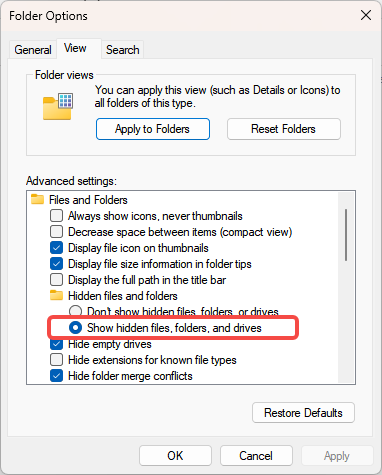Click the 'Advanced settings:' label
The width and height of the screenshot is (382, 475).
(x=71, y=181)
